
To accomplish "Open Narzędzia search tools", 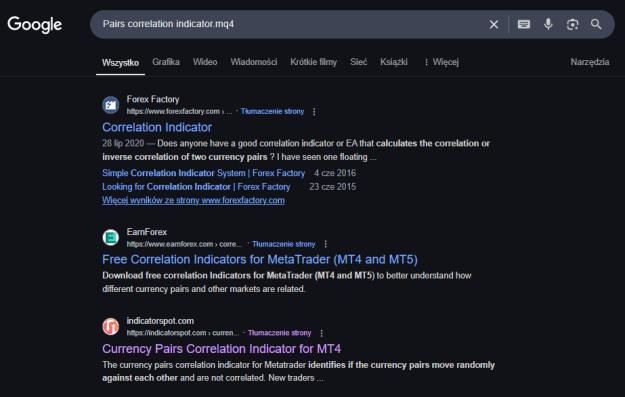I will [x=590, y=62].
